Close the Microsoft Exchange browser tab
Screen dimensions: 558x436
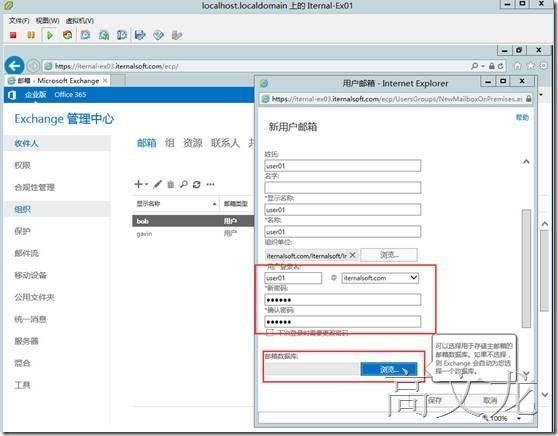[105, 81]
